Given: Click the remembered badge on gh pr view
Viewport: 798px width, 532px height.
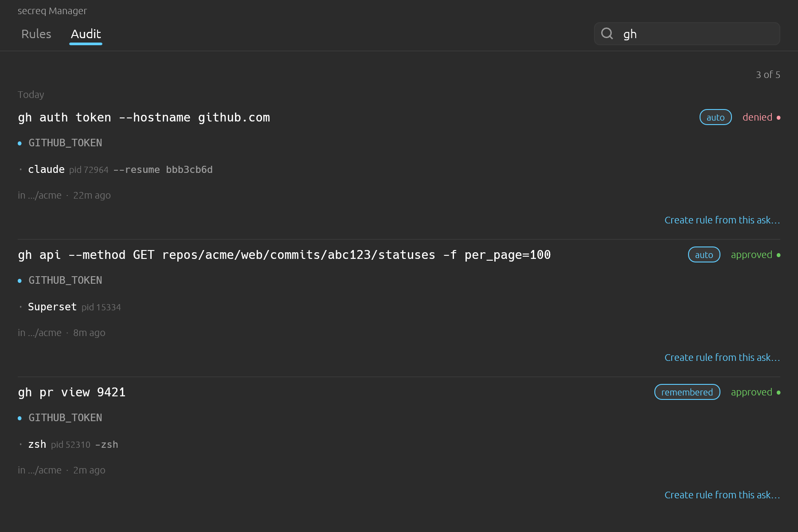Looking at the screenshot, I should pos(687,392).
